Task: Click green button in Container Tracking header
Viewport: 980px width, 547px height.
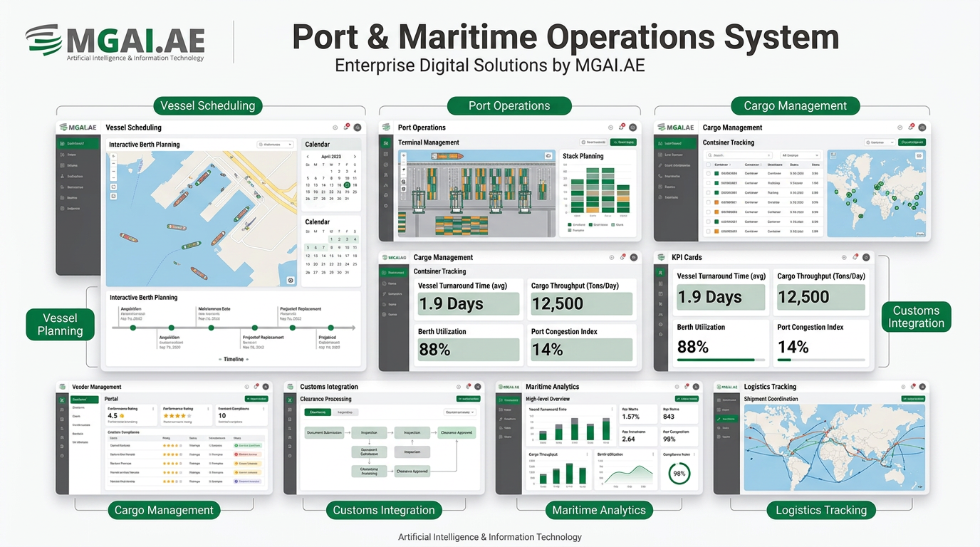Action: coord(912,142)
